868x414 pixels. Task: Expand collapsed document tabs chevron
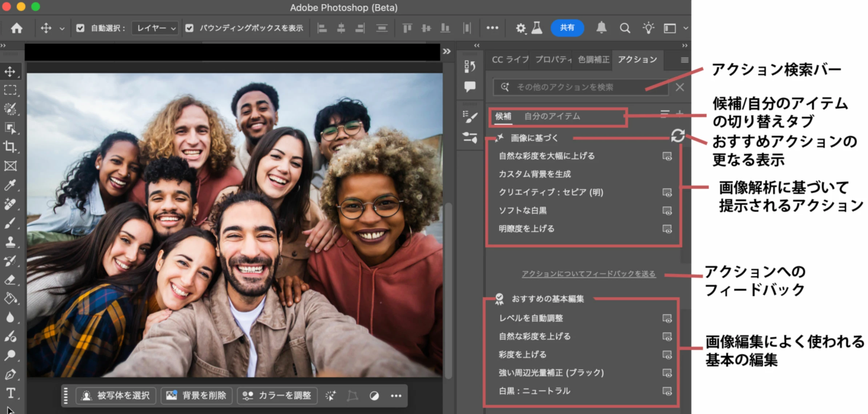447,51
